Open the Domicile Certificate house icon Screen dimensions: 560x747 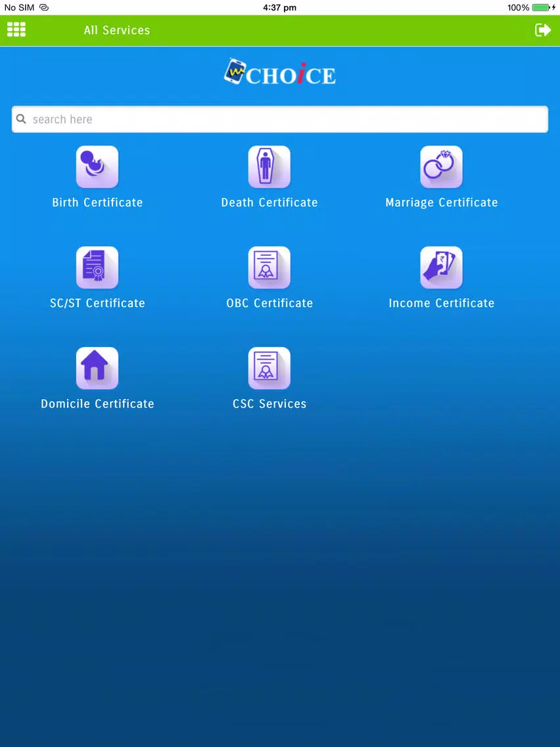(x=97, y=368)
